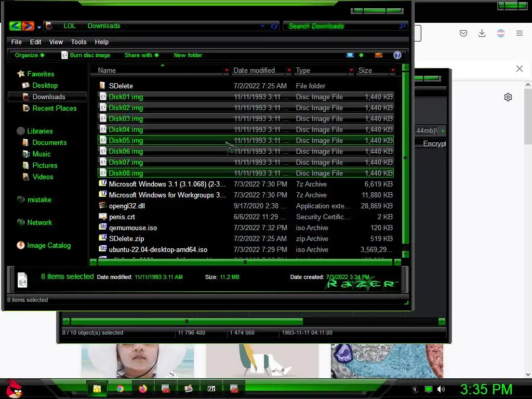532x399 pixels.
Task: Click the refresh icon in address bar
Action: pyautogui.click(x=274, y=26)
